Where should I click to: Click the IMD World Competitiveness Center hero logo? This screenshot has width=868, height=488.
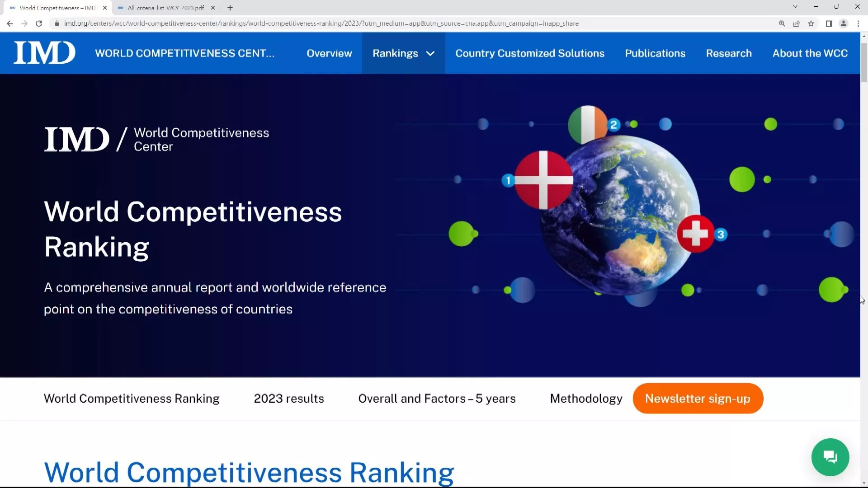[x=156, y=139]
